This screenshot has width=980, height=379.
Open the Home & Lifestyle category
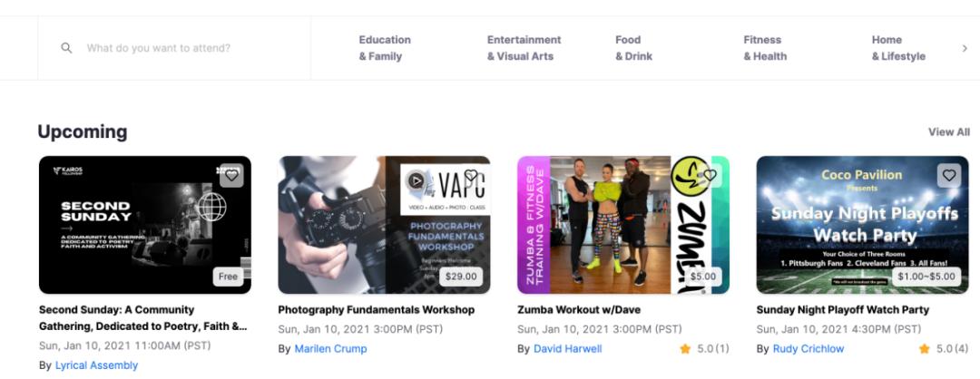click(x=898, y=48)
